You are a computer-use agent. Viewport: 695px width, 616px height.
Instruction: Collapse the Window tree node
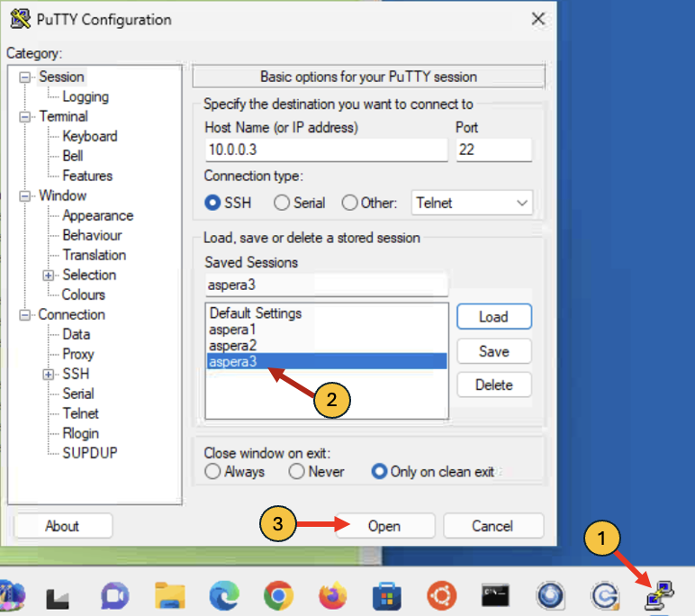pos(25,196)
